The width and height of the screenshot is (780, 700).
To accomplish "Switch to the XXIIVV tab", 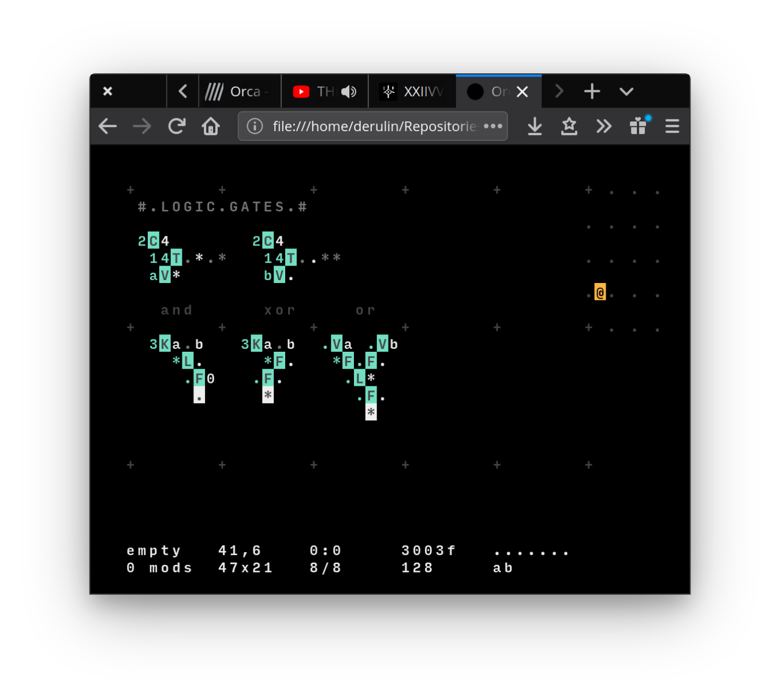I will [412, 91].
